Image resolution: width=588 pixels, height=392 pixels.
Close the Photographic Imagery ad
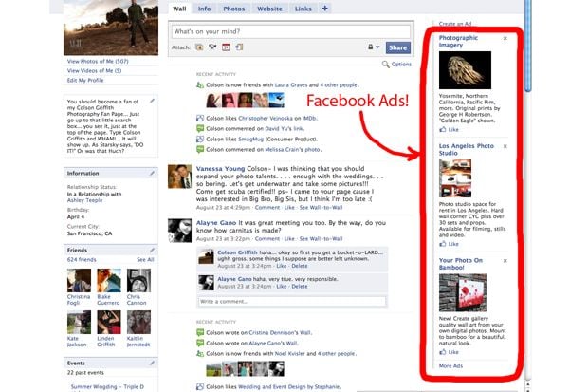click(505, 38)
